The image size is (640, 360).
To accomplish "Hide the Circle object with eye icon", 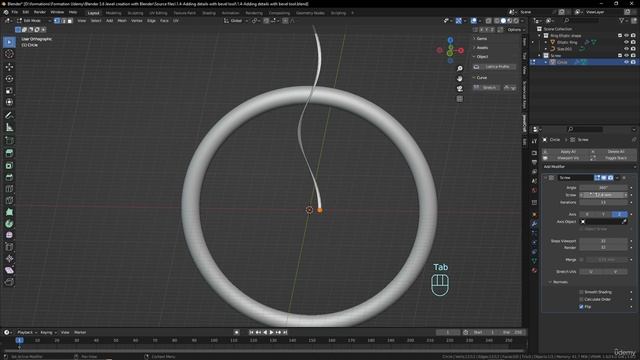I will [626, 62].
